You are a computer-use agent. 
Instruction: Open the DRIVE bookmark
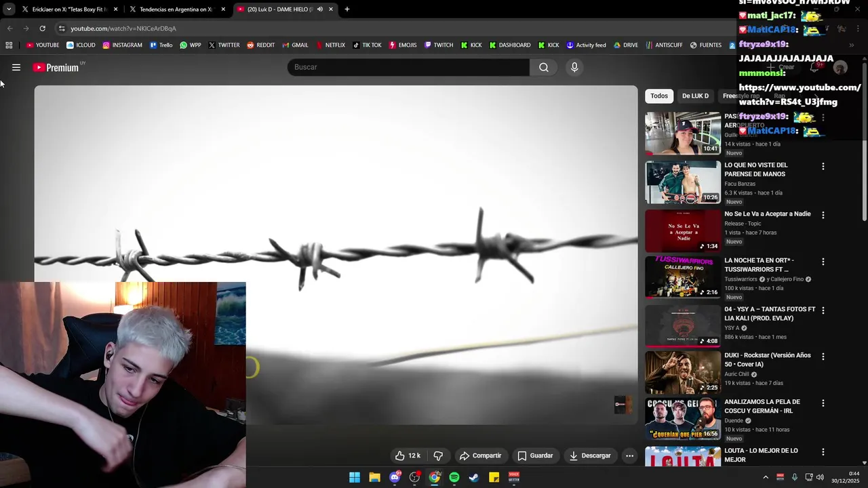625,45
